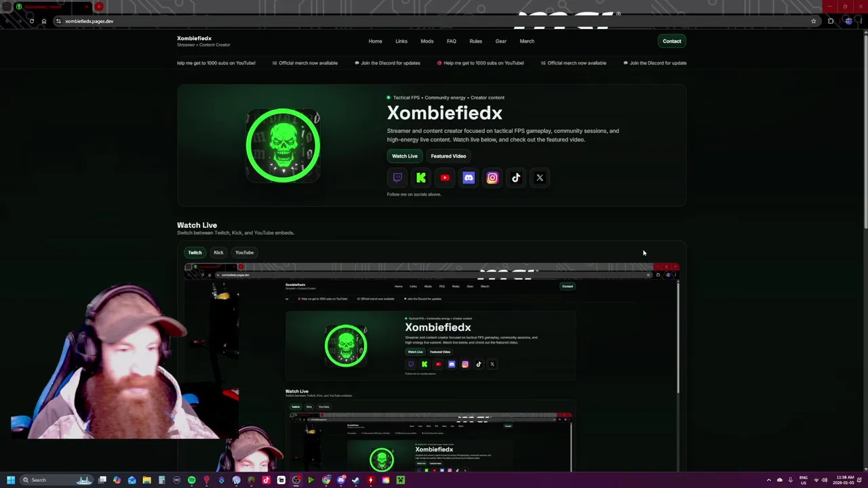Open Discord app in taskbar
Screen dimensions: 868x488
click(341, 480)
